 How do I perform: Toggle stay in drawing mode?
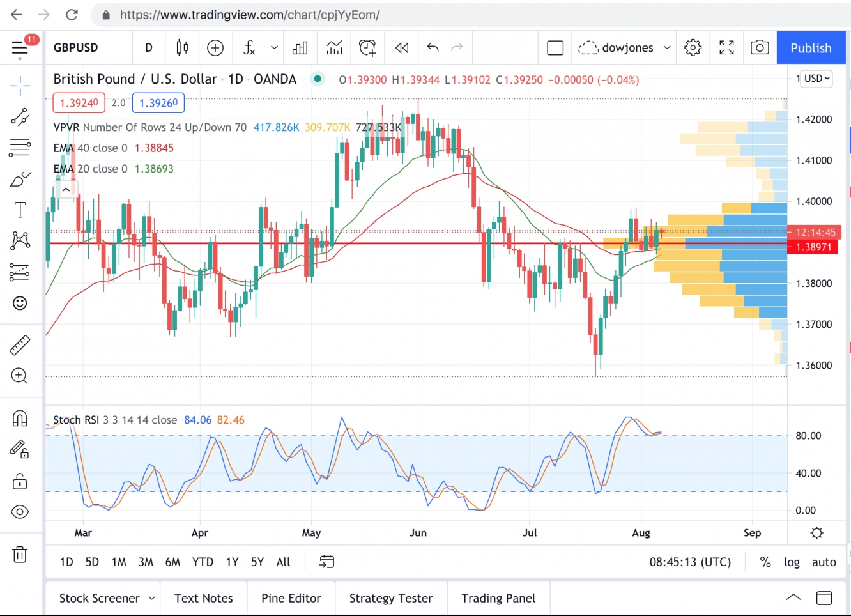point(20,449)
